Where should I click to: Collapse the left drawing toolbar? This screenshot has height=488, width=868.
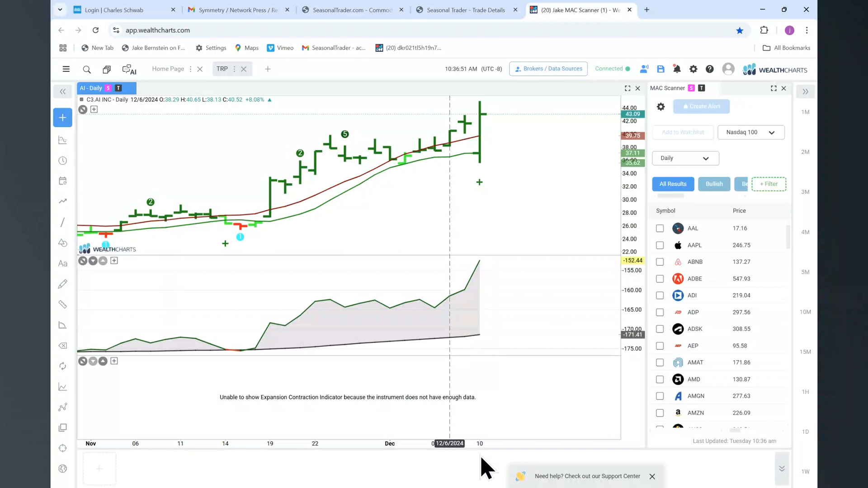(x=63, y=92)
